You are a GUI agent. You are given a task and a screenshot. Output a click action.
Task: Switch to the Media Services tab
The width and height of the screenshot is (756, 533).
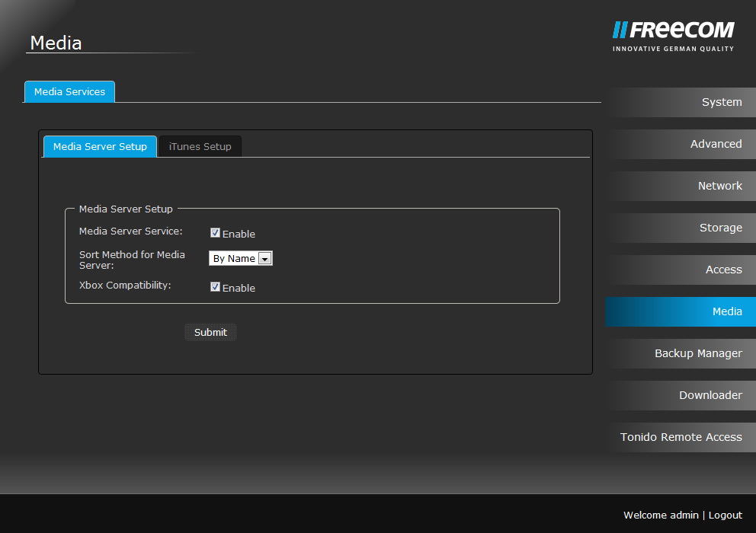69,91
